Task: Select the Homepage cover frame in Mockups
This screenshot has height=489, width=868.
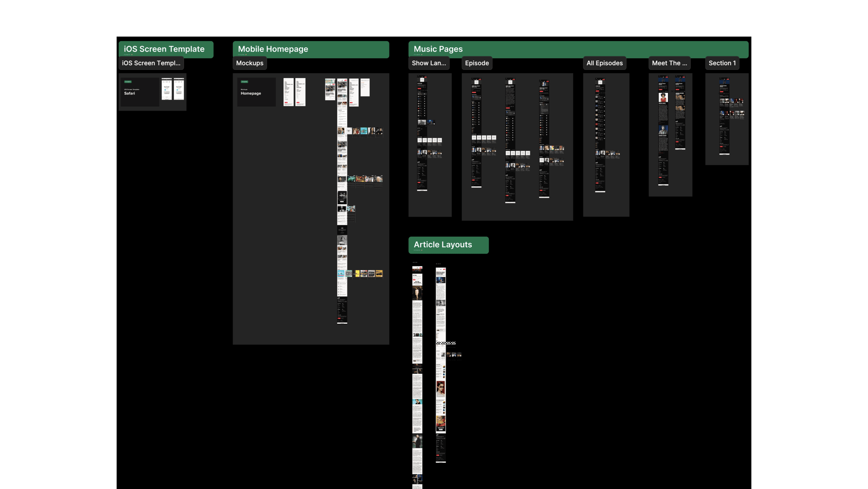Action: pos(256,92)
